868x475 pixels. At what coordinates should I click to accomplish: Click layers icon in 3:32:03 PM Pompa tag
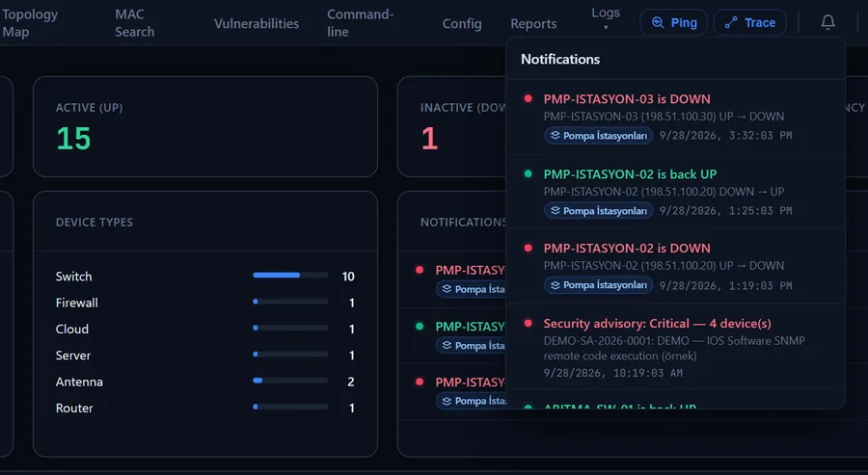click(x=556, y=136)
